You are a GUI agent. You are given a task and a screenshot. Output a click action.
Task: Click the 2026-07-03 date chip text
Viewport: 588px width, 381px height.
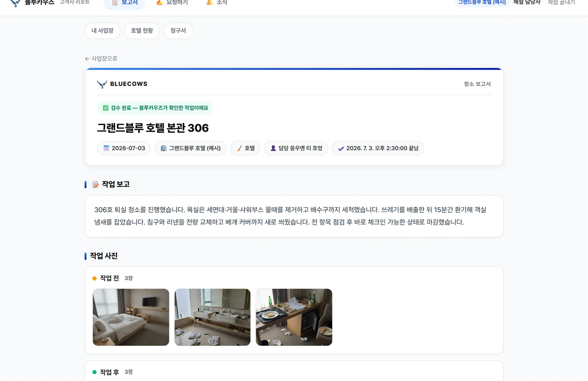128,148
